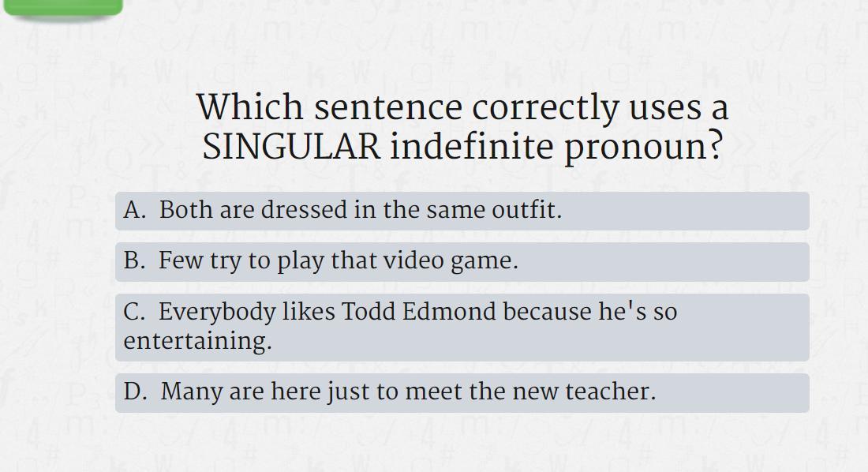Click the word "Everybody" in option C
This screenshot has height=472, width=868.
click(217, 313)
